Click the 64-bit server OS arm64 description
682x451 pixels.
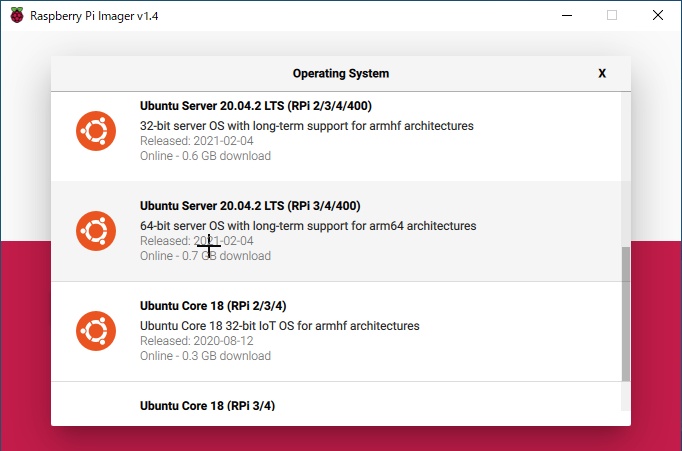pyautogui.click(x=308, y=226)
